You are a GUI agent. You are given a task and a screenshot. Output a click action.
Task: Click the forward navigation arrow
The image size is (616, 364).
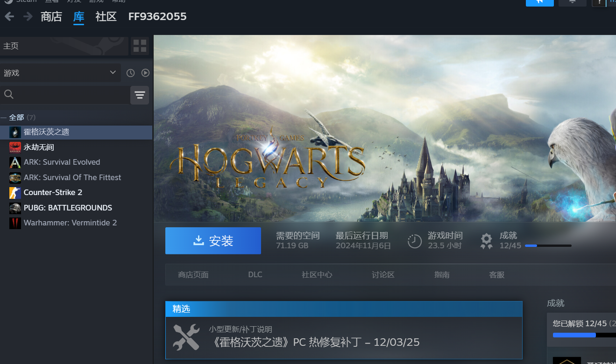(28, 17)
